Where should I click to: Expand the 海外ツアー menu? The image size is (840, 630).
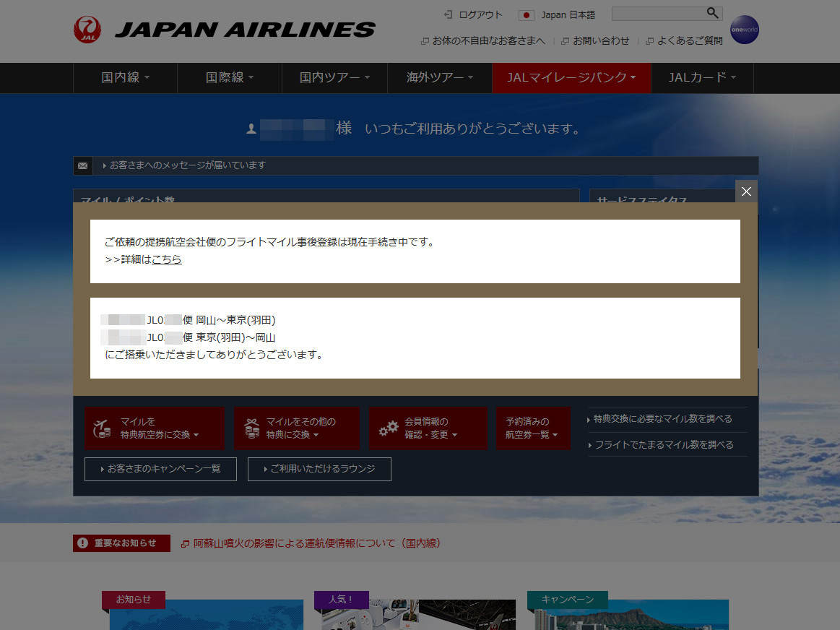click(x=440, y=78)
